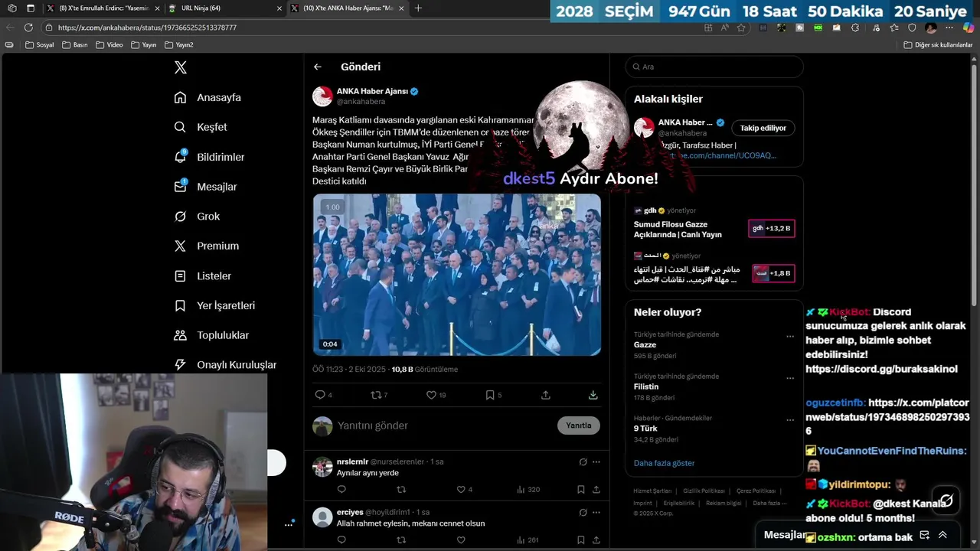Open Grok from the sidebar
The width and height of the screenshot is (980, 551).
click(198, 217)
